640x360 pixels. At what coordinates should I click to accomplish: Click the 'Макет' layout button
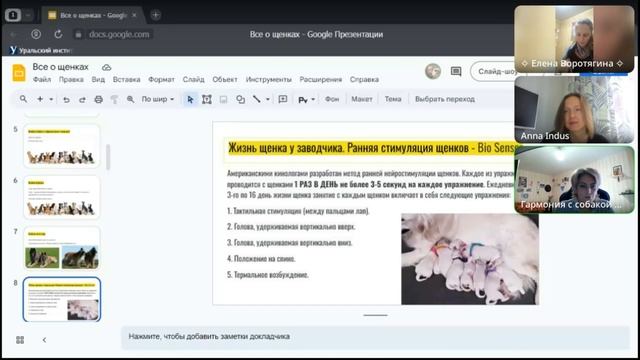[362, 99]
